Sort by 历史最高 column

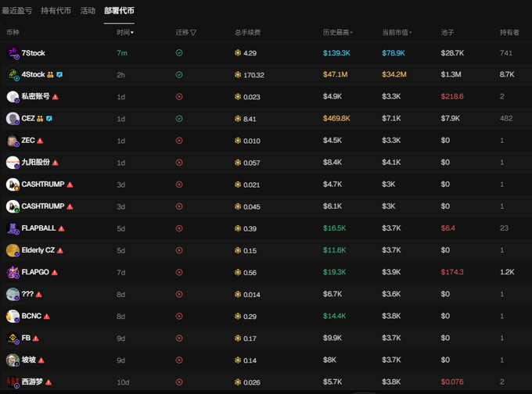[x=338, y=33]
